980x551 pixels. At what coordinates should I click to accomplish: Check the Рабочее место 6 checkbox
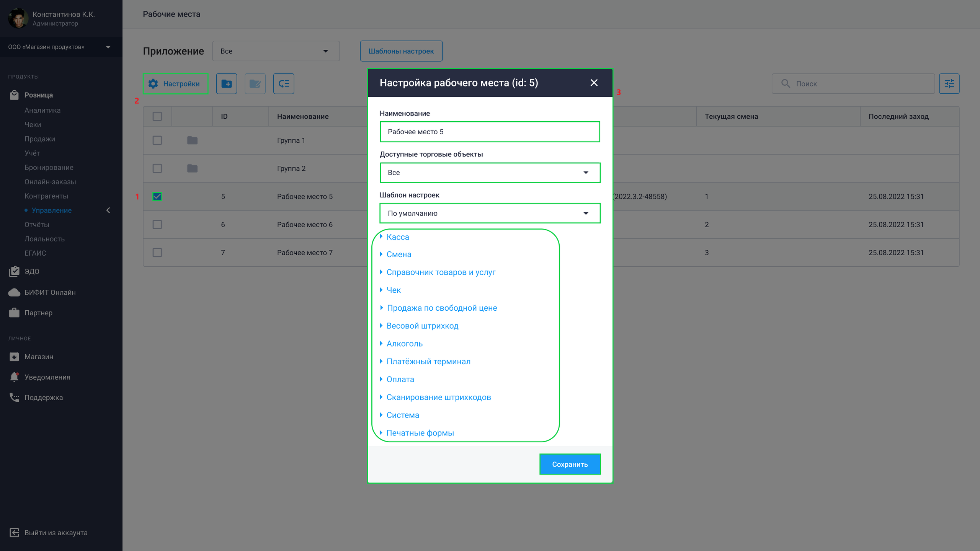pyautogui.click(x=157, y=224)
